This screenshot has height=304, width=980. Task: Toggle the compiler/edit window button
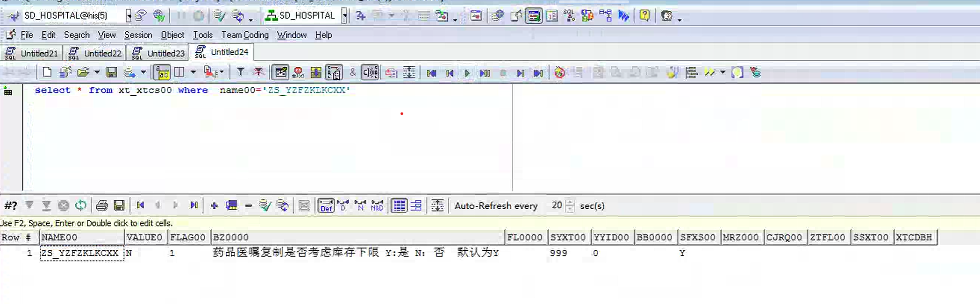(x=281, y=72)
